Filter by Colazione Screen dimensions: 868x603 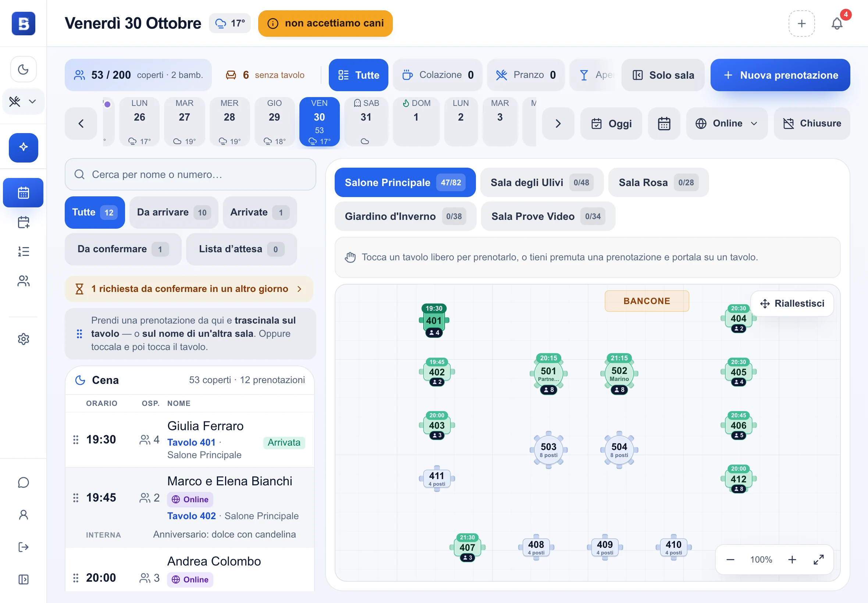438,75
